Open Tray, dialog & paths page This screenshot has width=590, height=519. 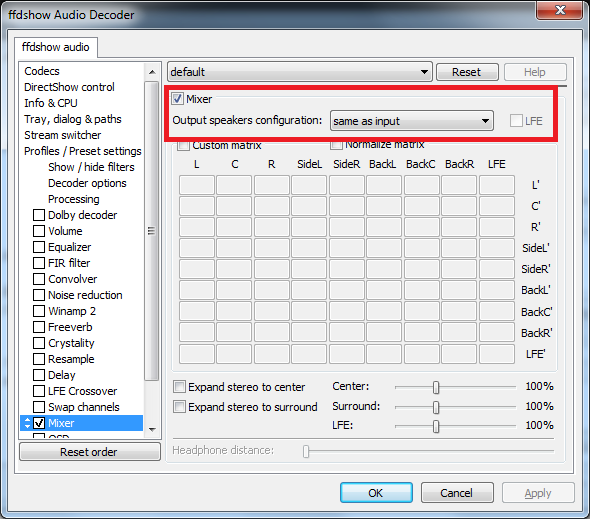pyautogui.click(x=73, y=119)
